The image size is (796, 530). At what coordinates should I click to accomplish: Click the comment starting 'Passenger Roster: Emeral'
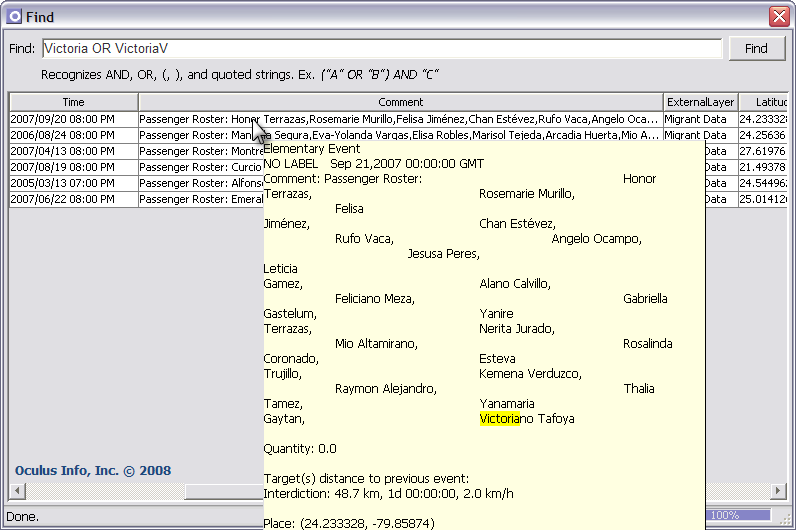coord(201,199)
